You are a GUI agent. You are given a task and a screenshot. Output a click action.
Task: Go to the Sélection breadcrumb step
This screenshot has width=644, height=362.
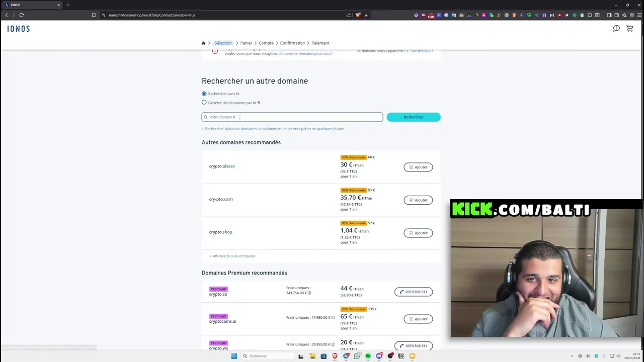(x=223, y=43)
